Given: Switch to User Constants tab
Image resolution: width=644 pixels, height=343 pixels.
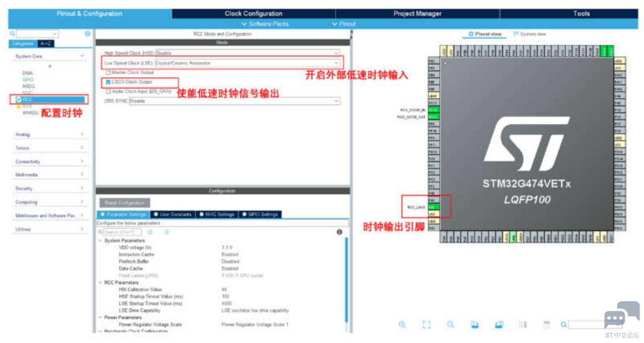Looking at the screenshot, I should click(173, 214).
